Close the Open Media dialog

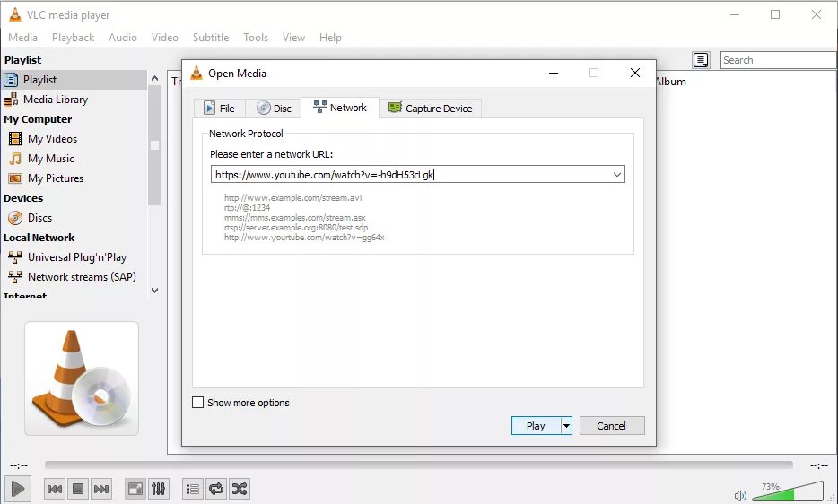(x=635, y=73)
